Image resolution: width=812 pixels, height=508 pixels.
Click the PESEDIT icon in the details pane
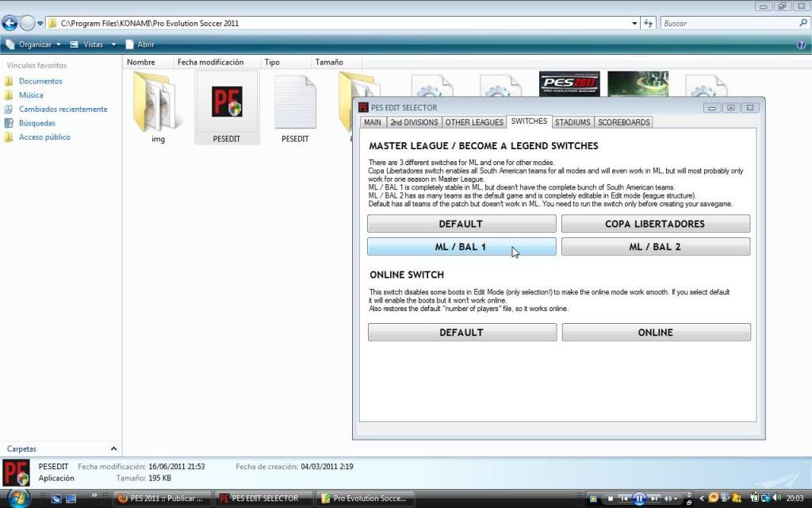tap(16, 471)
